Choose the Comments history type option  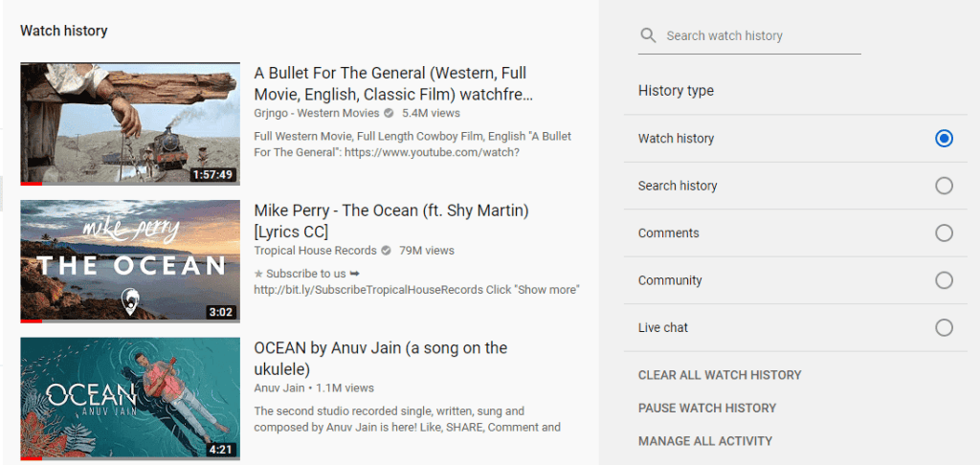(944, 232)
